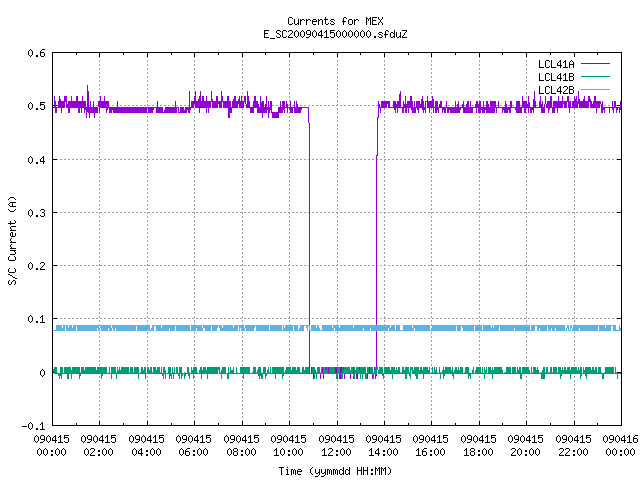
Task: Click the blue LCL42B legend line sample
Action: (595, 89)
